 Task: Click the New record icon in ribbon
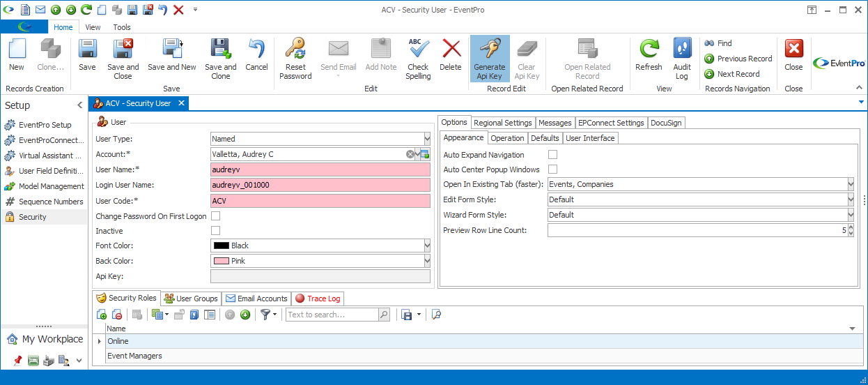pyautogui.click(x=17, y=49)
